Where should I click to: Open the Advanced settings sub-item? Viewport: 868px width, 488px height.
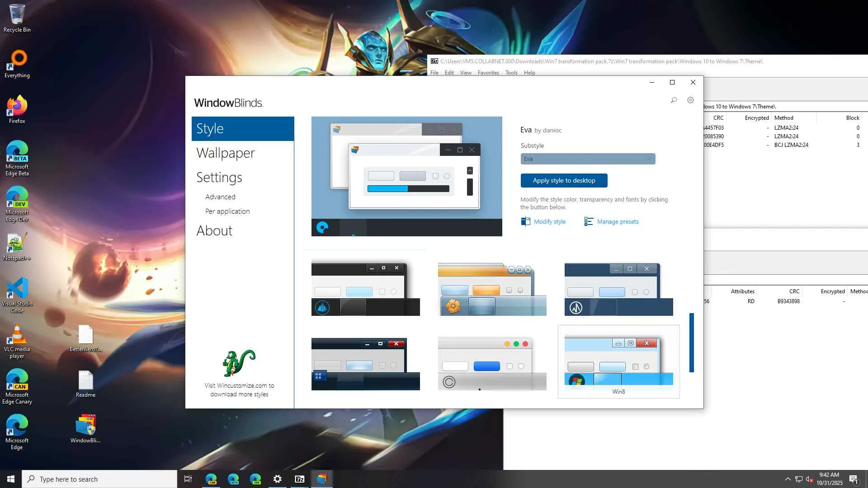pyautogui.click(x=220, y=197)
